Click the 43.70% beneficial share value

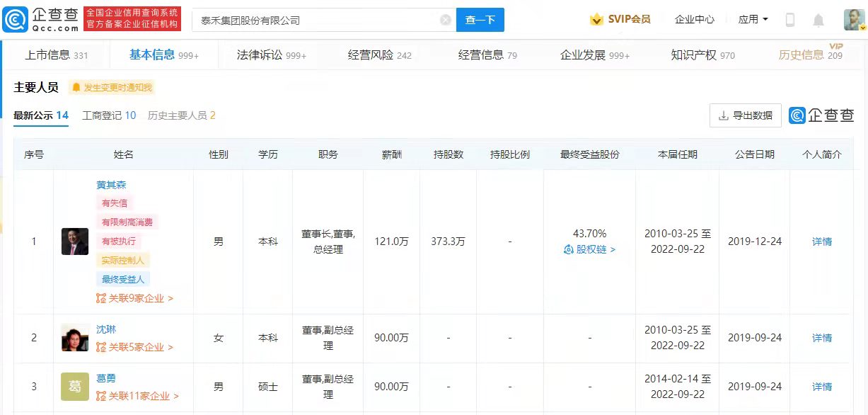coord(589,234)
